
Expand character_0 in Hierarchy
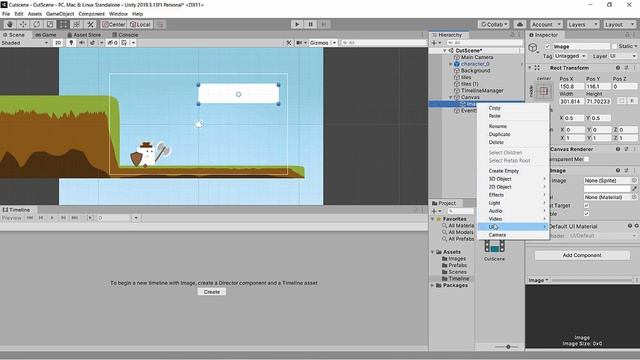pos(451,64)
